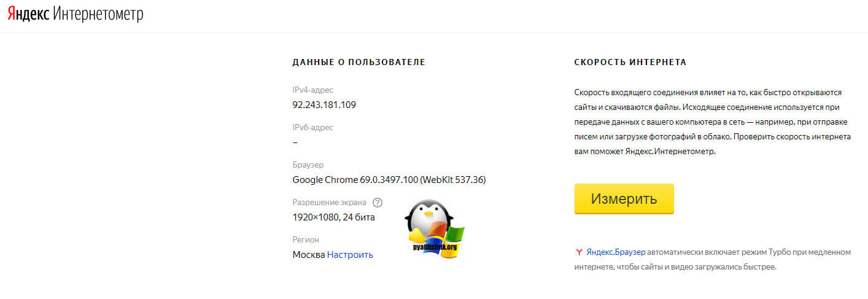Click the Разрешение экрана label
Viewport: 868px width, 299px height.
pyautogui.click(x=330, y=202)
